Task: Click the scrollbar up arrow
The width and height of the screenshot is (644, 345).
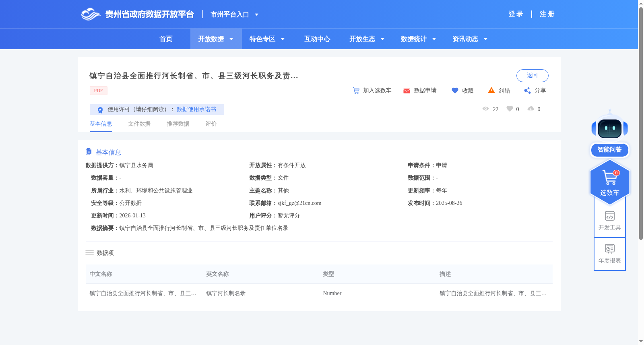Action: (641, 3)
